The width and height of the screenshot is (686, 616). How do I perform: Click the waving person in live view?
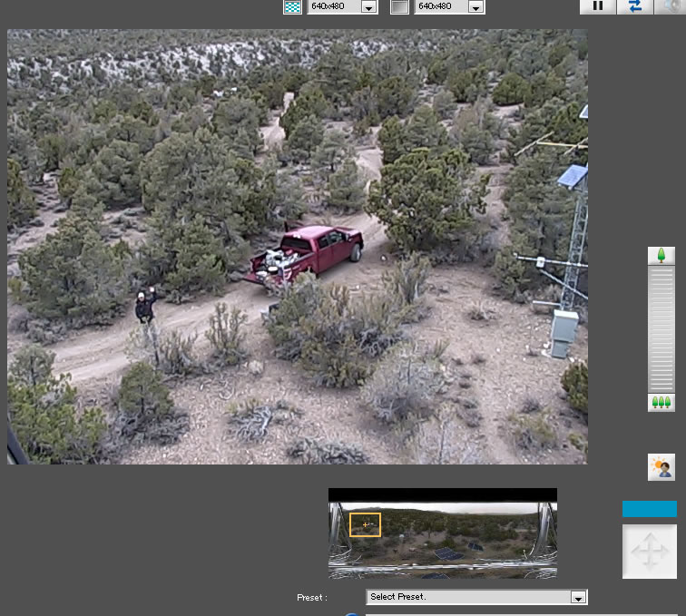pyautogui.click(x=144, y=306)
